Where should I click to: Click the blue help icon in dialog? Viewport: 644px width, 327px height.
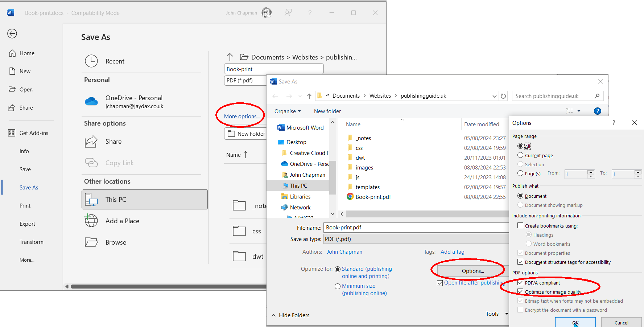point(598,111)
